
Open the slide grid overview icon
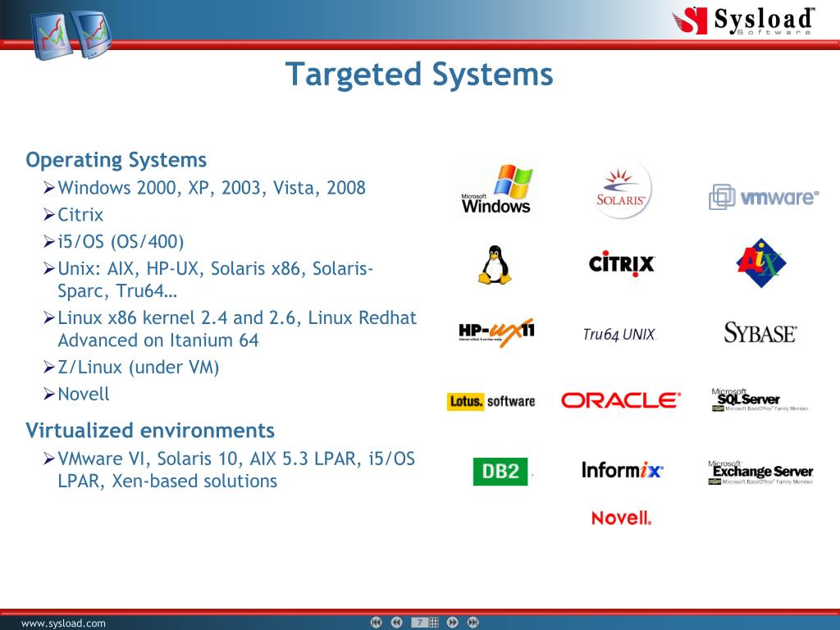[x=434, y=622]
